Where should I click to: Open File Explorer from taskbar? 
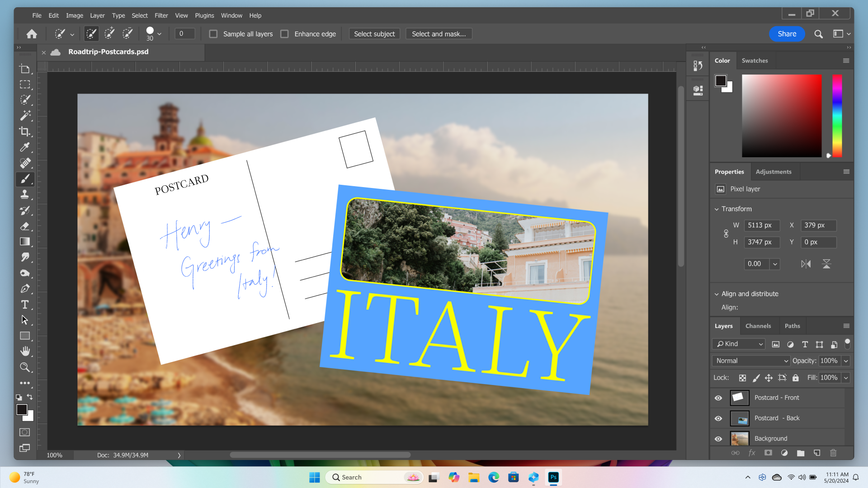tap(473, 477)
